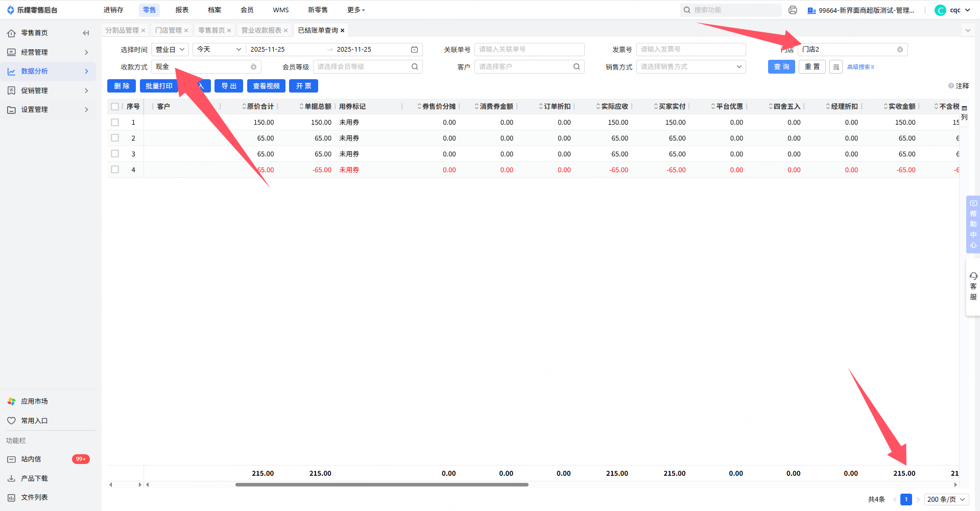Close the 已结账单查询 tab
The width and height of the screenshot is (980, 511).
pos(343,31)
